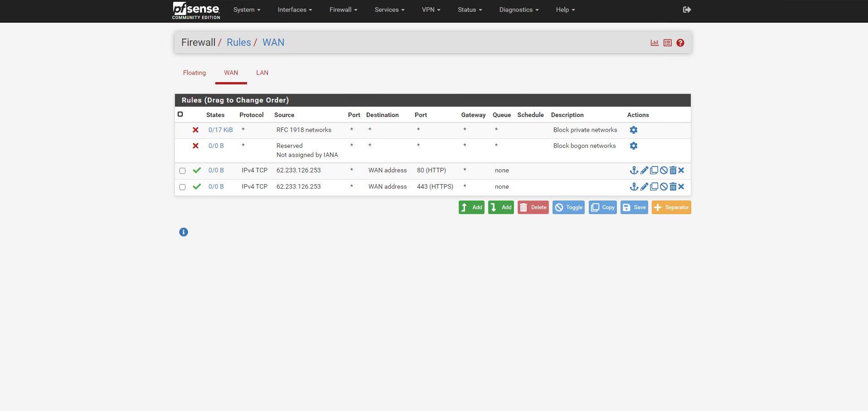Toggle the select-all checkbox in table header
This screenshot has width=868, height=411.
point(180,114)
